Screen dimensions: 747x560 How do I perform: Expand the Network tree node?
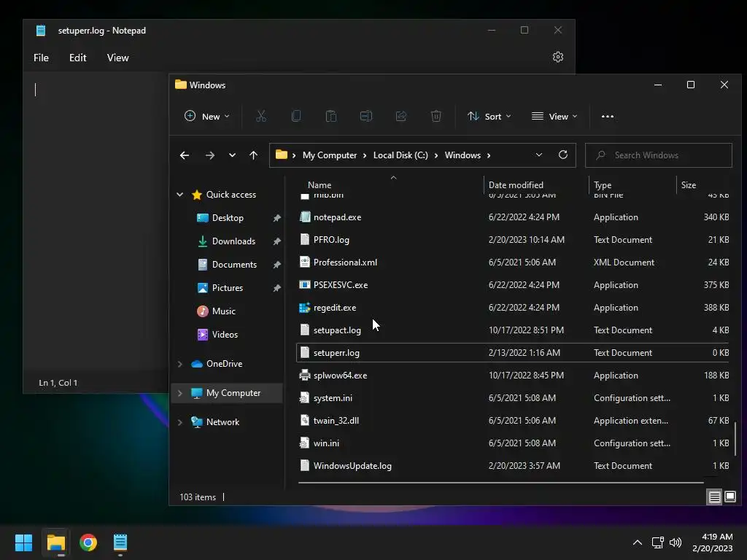(x=180, y=422)
